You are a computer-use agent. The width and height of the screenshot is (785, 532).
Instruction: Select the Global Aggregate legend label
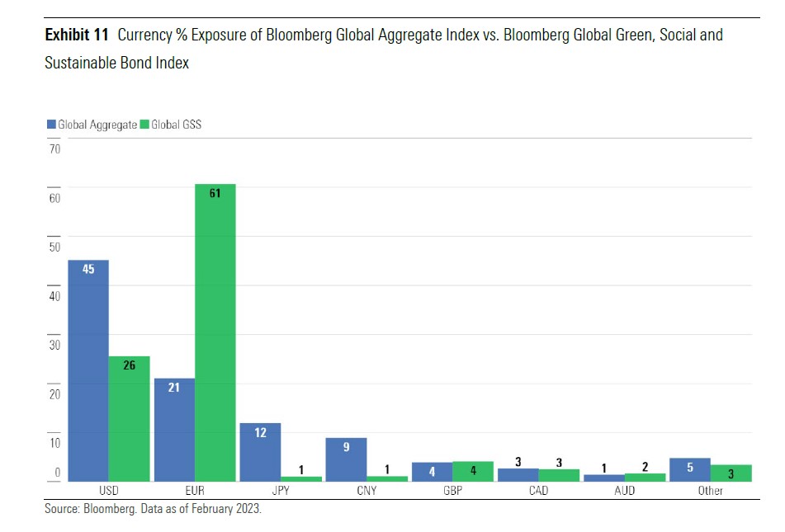(x=97, y=125)
